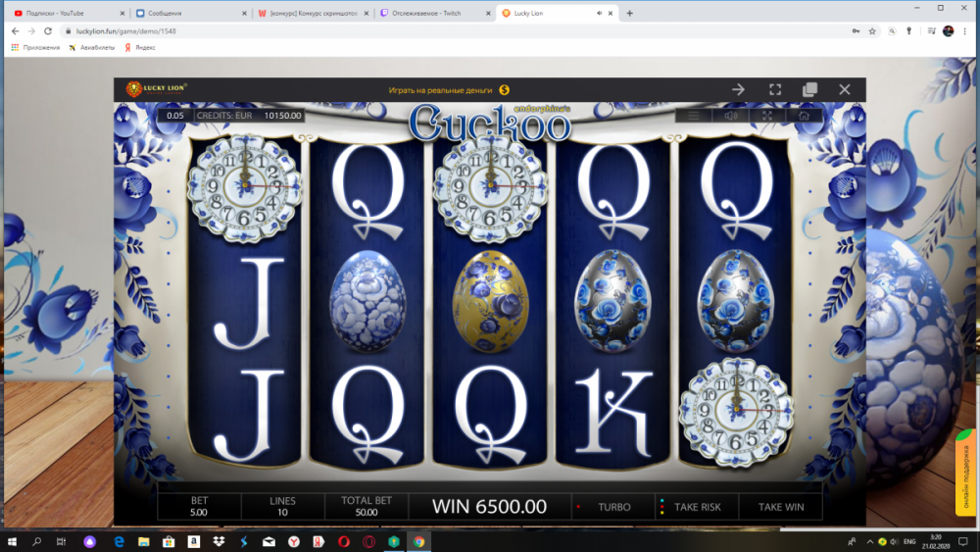Select the golden egg symbol on middle reel
Screen dimensions: 980x552
[x=491, y=301]
